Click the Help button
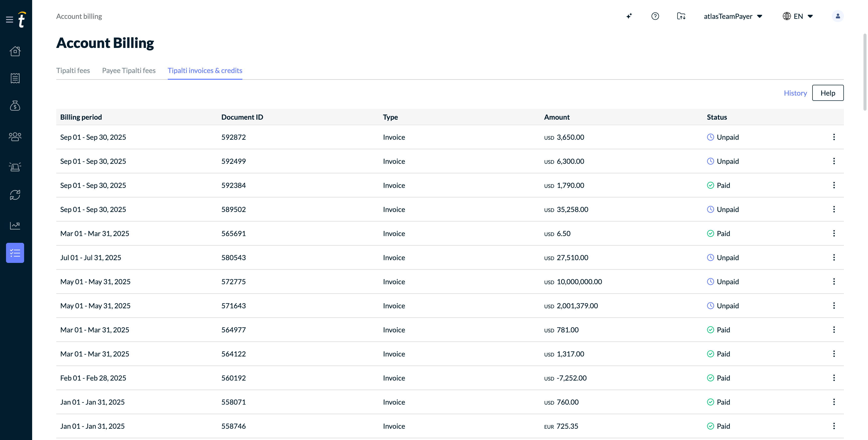Image resolution: width=868 pixels, height=440 pixels. (828, 93)
